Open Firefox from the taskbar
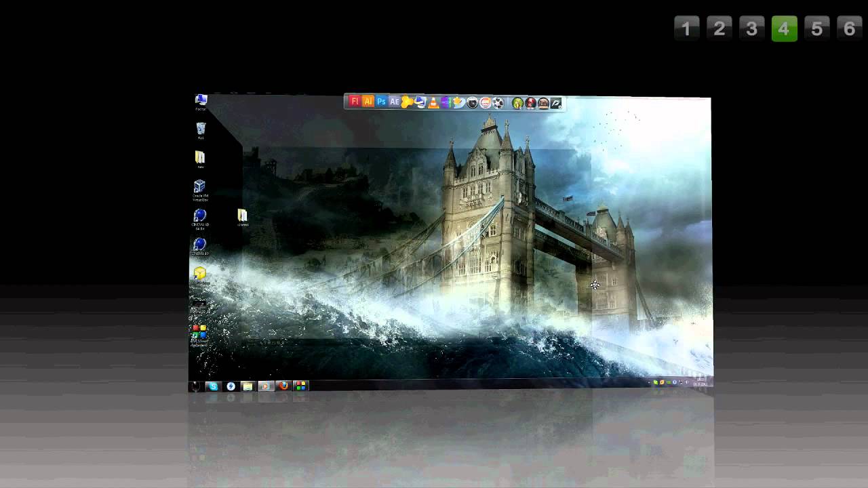This screenshot has height=488, width=868. tap(283, 386)
